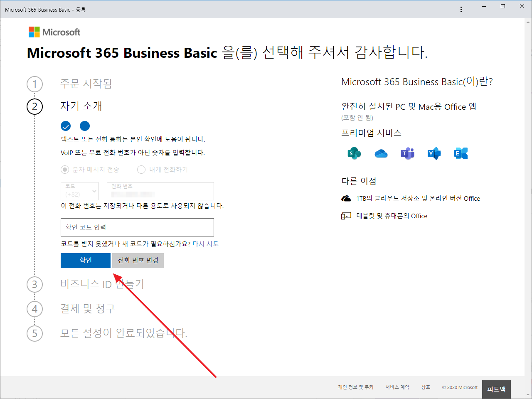Click the 전화 번호 input field

pyautogui.click(x=160, y=191)
